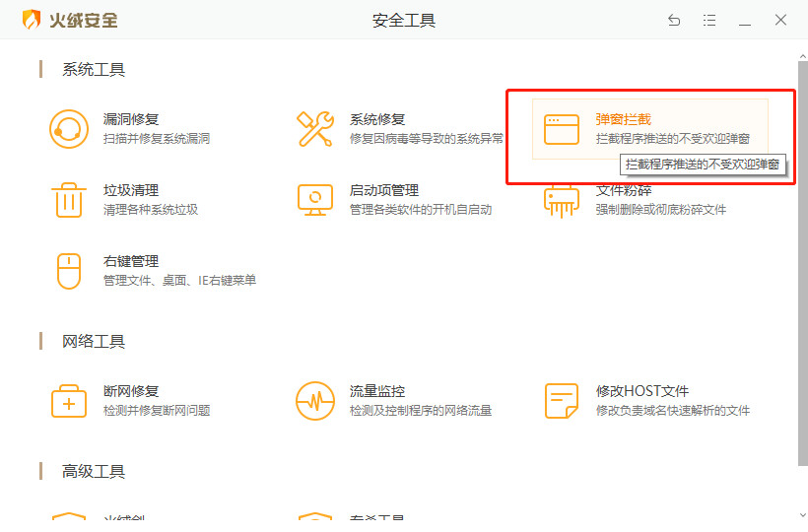The height and width of the screenshot is (532, 808).
Task: Open 右键管理 by its title text
Action: 131,262
